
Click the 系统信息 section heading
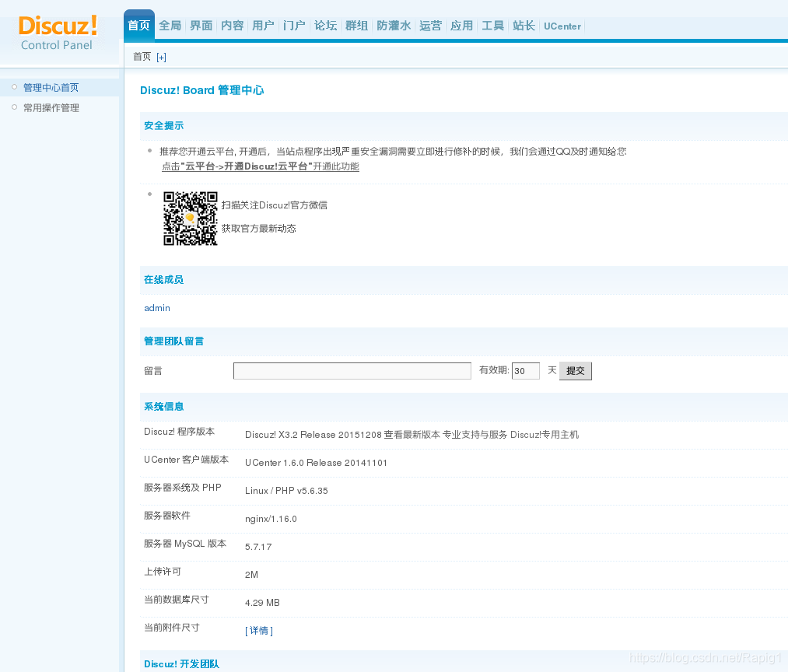tap(164, 407)
